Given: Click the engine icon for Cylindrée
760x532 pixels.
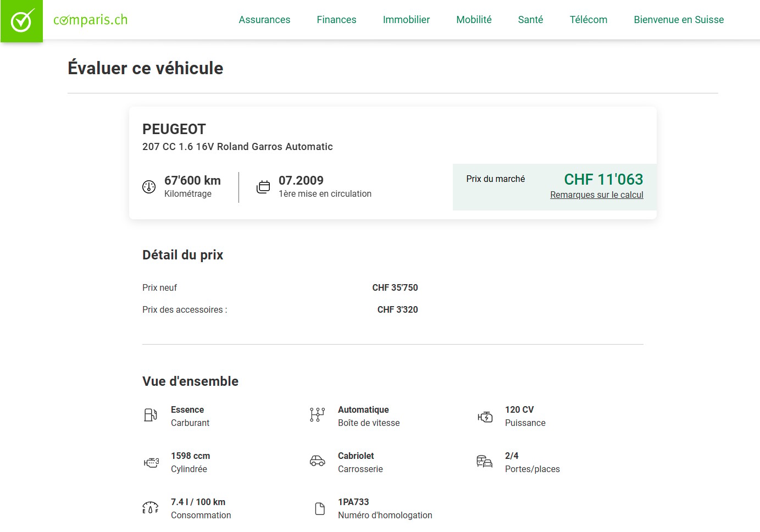Looking at the screenshot, I should 151,463.
